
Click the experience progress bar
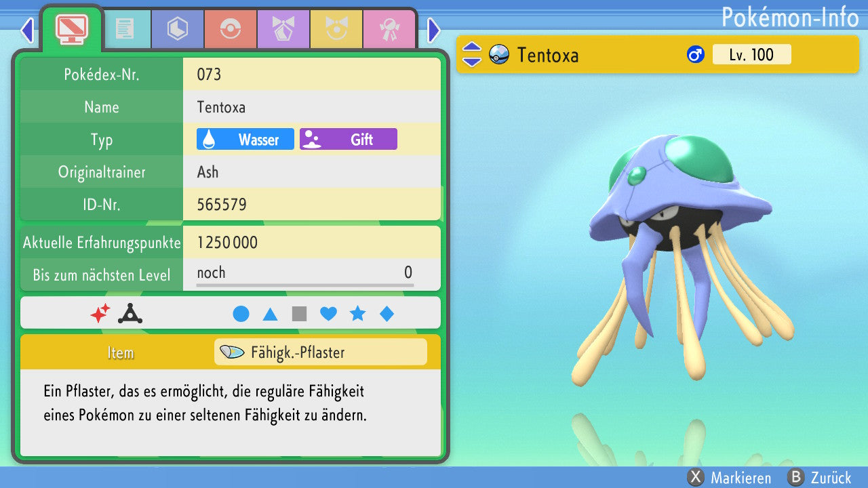(x=304, y=285)
